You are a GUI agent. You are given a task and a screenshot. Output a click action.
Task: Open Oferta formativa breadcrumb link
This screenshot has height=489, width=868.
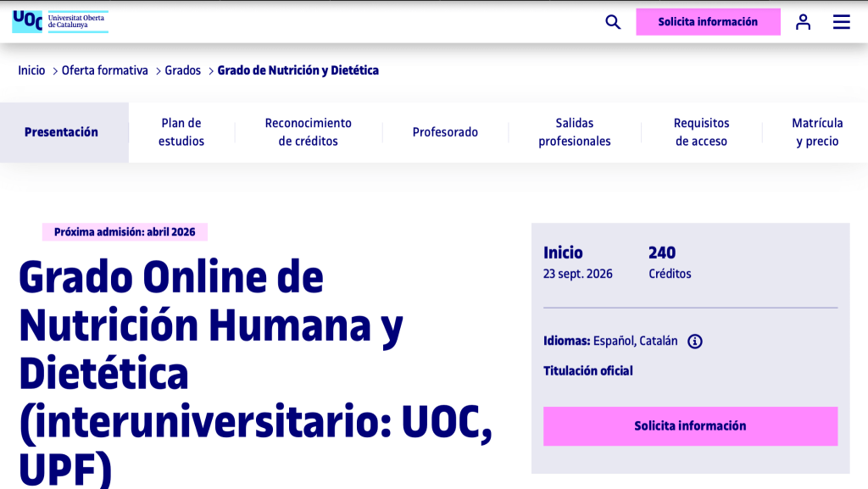pyautogui.click(x=104, y=70)
